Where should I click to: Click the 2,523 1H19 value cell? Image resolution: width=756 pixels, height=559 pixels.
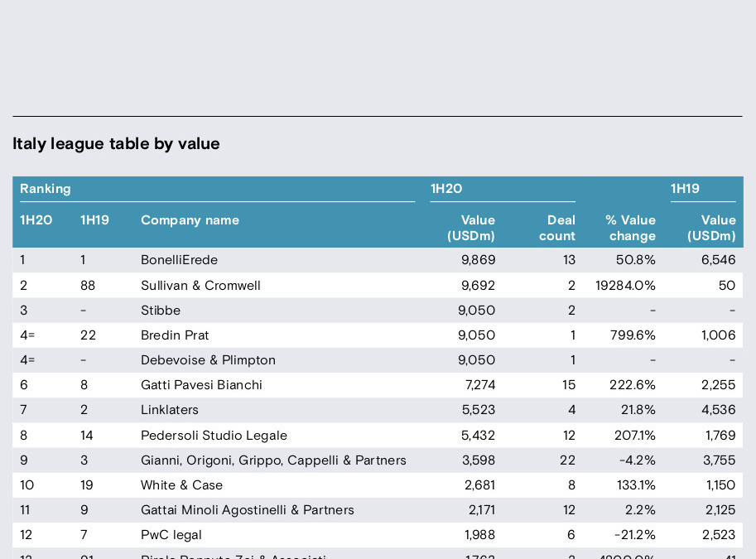pyautogui.click(x=719, y=535)
